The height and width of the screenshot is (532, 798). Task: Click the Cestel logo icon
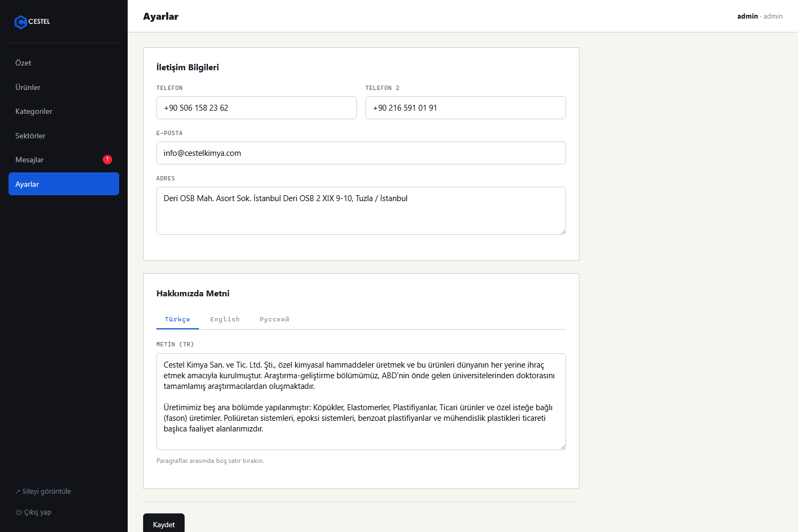(x=21, y=22)
